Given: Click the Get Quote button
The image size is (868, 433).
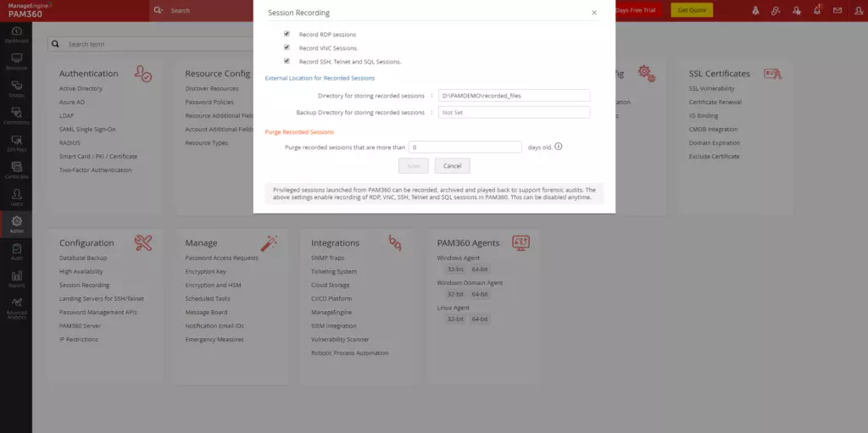Looking at the screenshot, I should (x=692, y=10).
